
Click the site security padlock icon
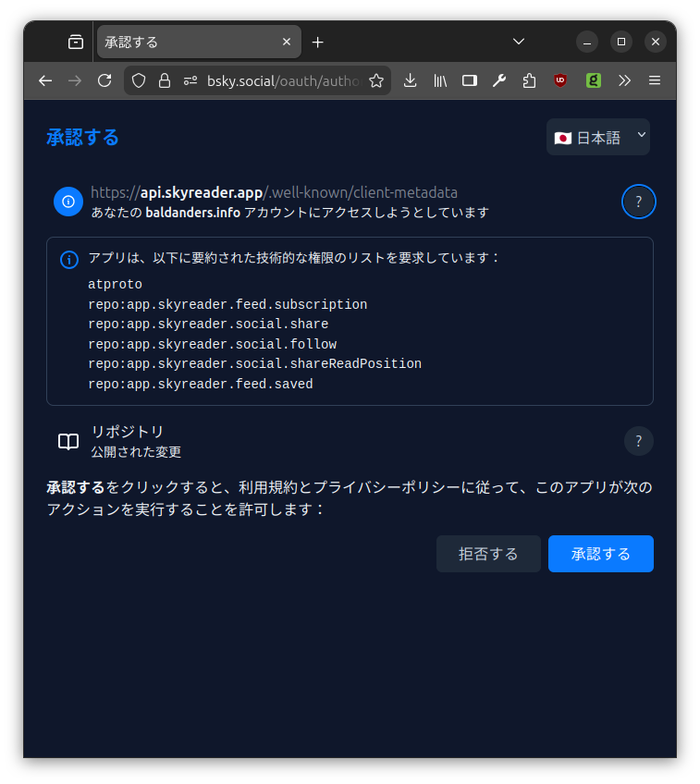[x=165, y=80]
